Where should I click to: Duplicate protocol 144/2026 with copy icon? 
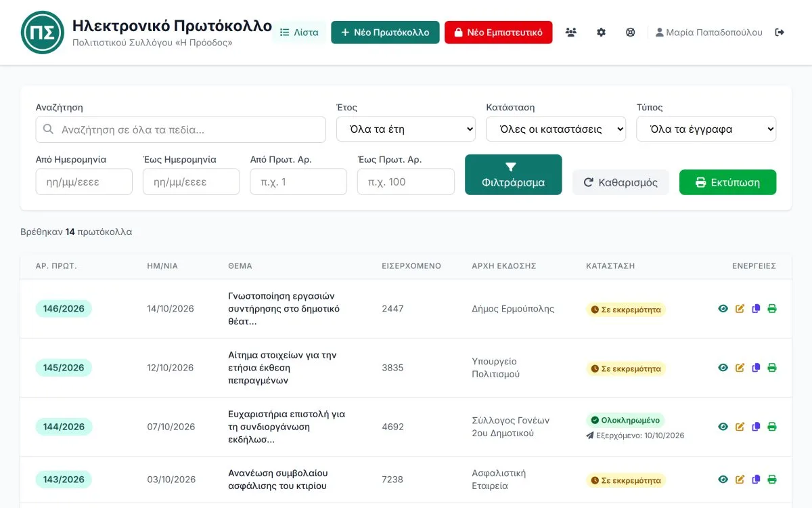(x=756, y=427)
